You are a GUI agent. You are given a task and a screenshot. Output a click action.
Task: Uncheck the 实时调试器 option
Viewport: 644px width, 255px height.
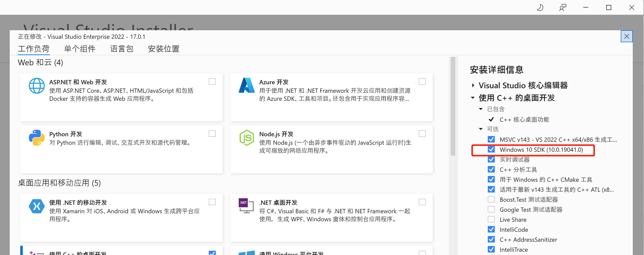491,159
